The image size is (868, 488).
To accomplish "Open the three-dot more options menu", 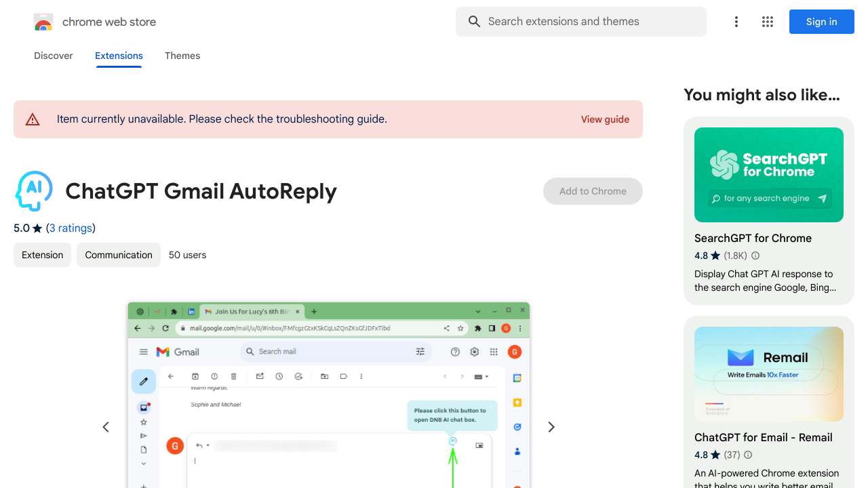I will tap(736, 22).
